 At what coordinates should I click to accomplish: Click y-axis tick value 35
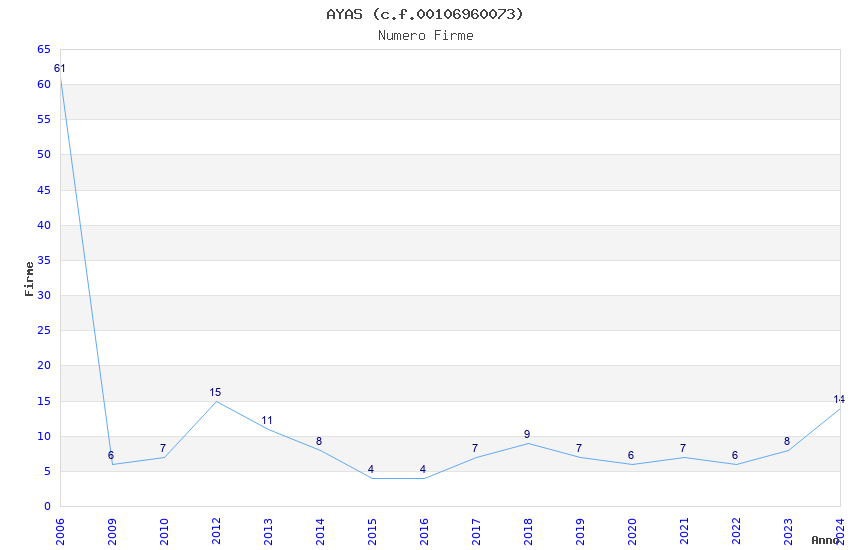click(x=44, y=261)
